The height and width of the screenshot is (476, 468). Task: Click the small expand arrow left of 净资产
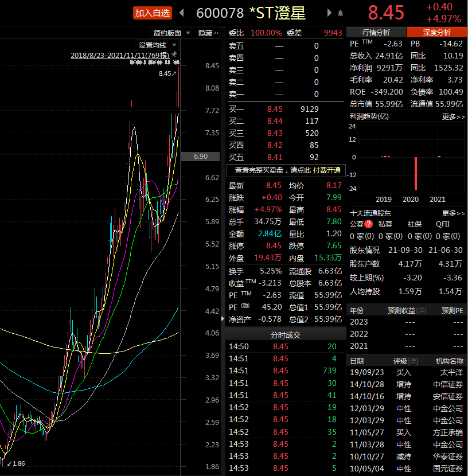click(223, 318)
